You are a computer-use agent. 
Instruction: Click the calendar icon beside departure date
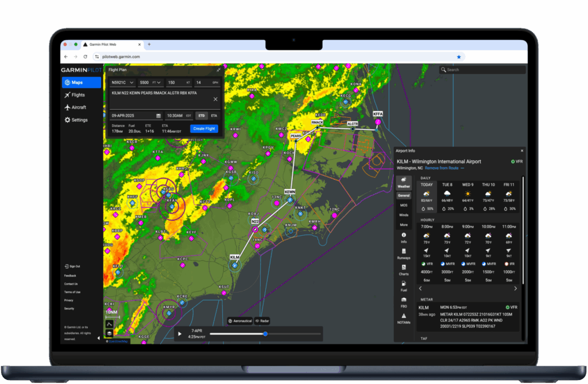(158, 116)
